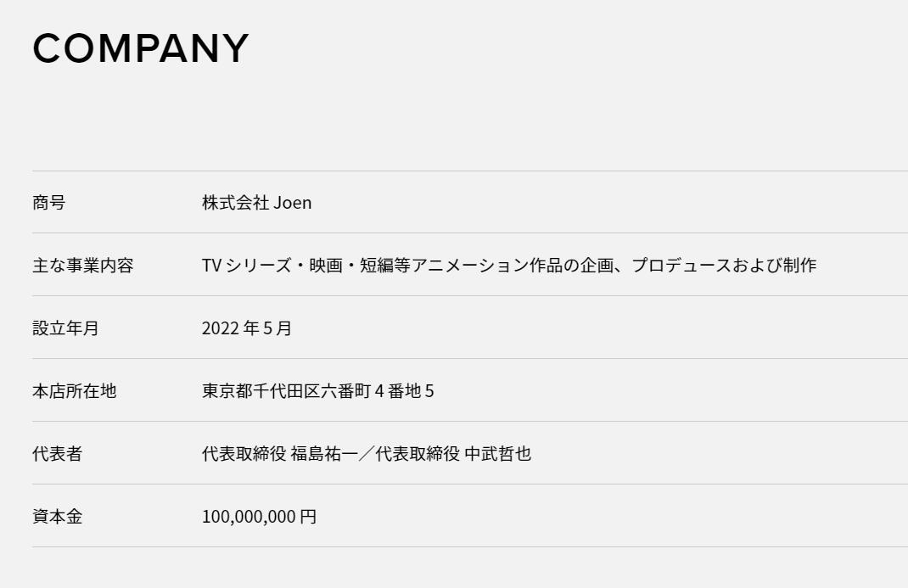Click 4 番地 5 in the address

[404, 391]
